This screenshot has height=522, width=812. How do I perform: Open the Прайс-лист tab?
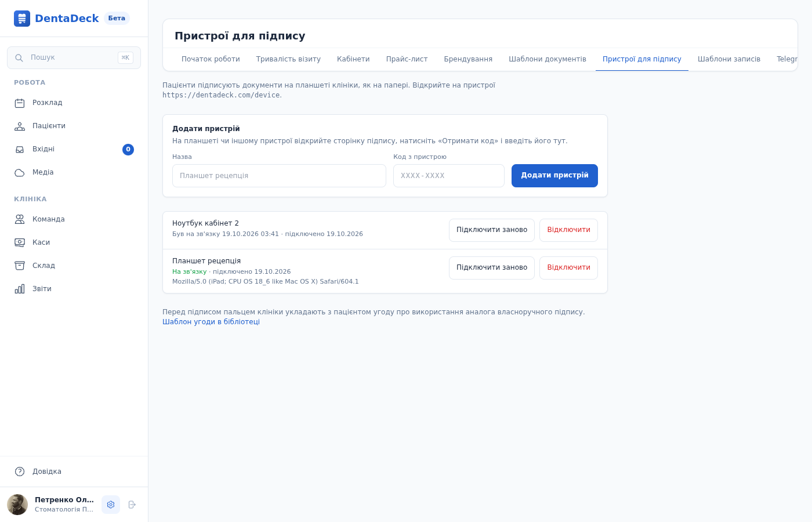click(407, 59)
